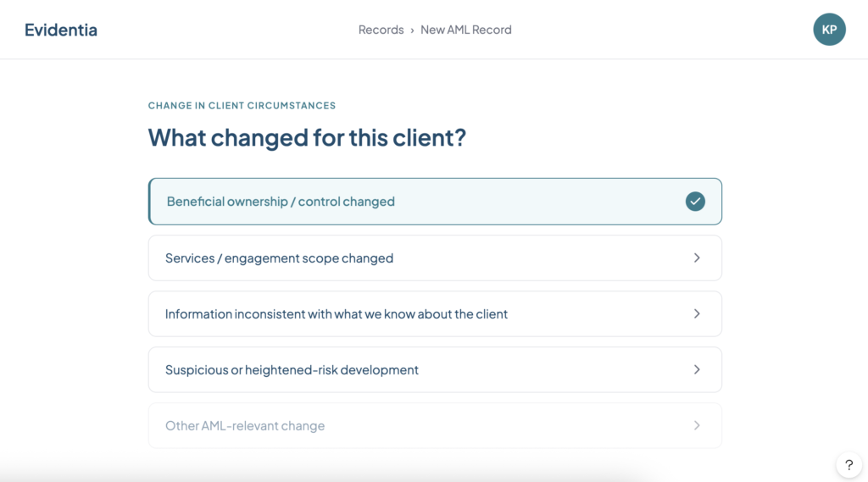Expand chevron for Information inconsistent row
Viewport: 868px width, 482px height.
(697, 313)
